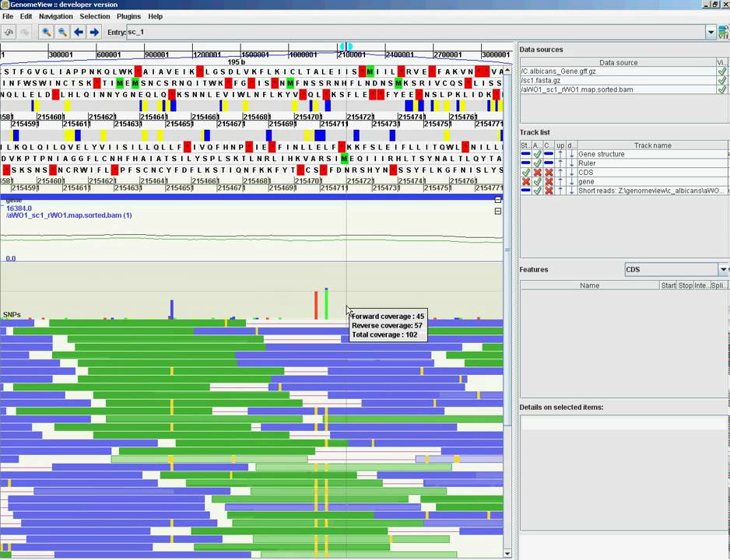This screenshot has width=730, height=560.
Task: Click the Stop column header in Features
Action: pyautogui.click(x=685, y=285)
